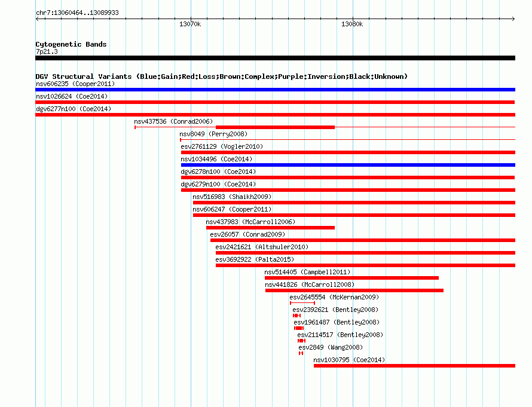The width and height of the screenshot is (532, 407).
Task: Click the 13080k ruler tick label
Action: click(352, 24)
